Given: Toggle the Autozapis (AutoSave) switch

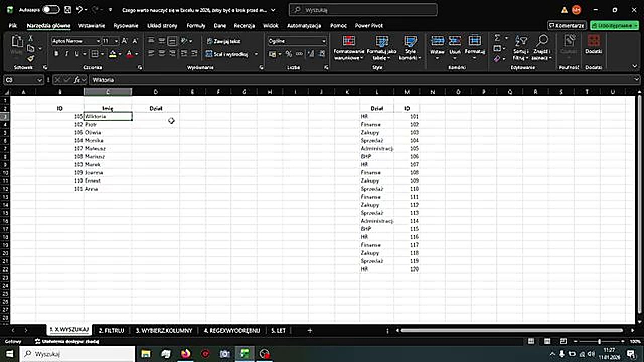Looking at the screenshot, I should pos(50,10).
